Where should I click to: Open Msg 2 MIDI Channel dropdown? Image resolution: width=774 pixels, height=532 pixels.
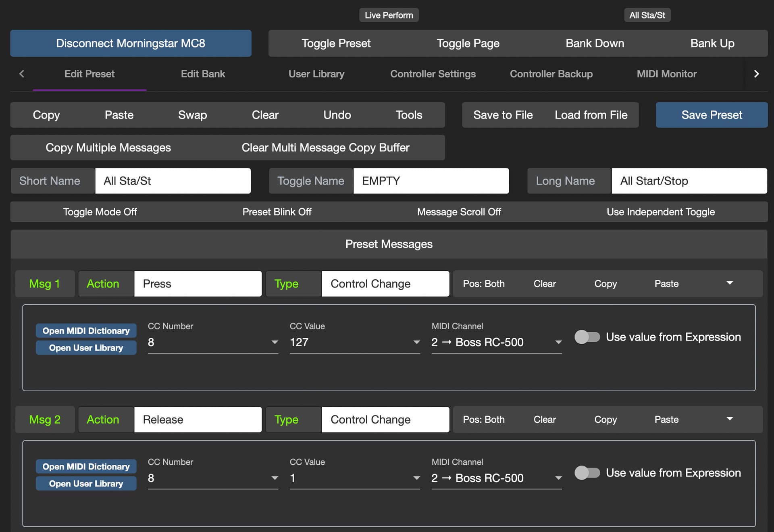click(497, 478)
